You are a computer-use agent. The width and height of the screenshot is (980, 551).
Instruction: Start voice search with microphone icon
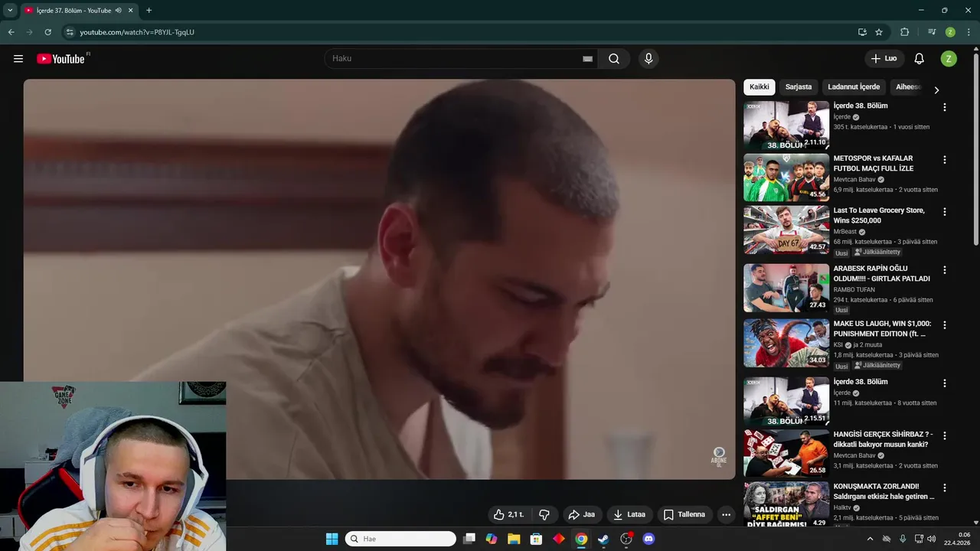pyautogui.click(x=648, y=59)
